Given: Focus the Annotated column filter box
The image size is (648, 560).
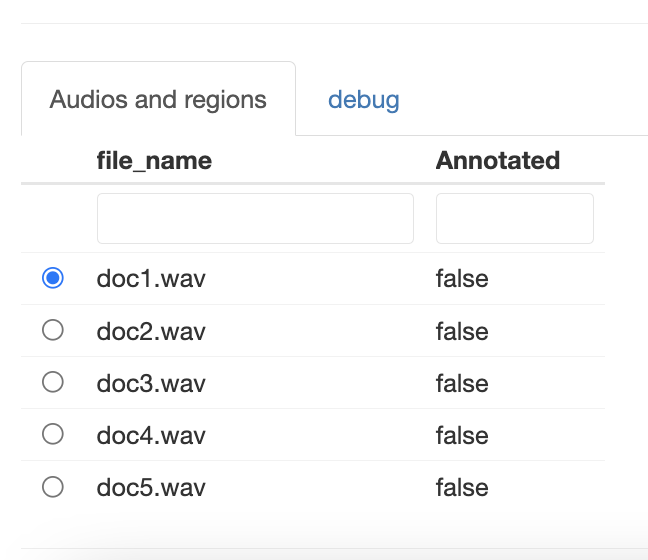Looking at the screenshot, I should point(514,218).
